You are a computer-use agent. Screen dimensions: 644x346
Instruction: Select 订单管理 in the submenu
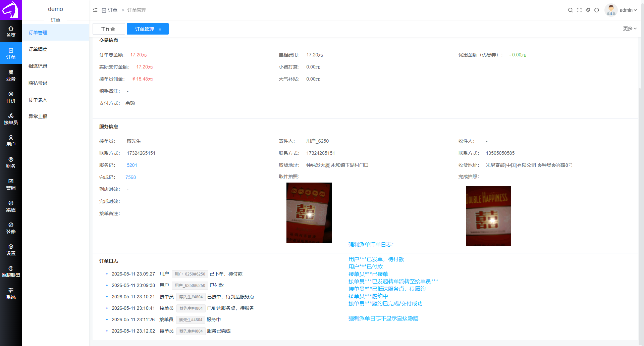(56, 33)
